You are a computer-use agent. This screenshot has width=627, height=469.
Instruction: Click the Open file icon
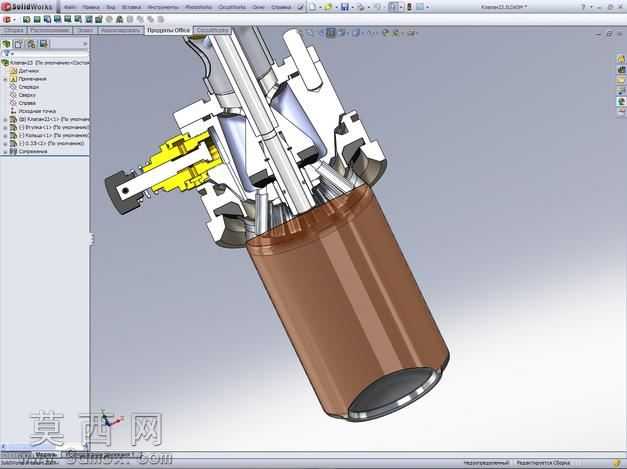point(328,7)
